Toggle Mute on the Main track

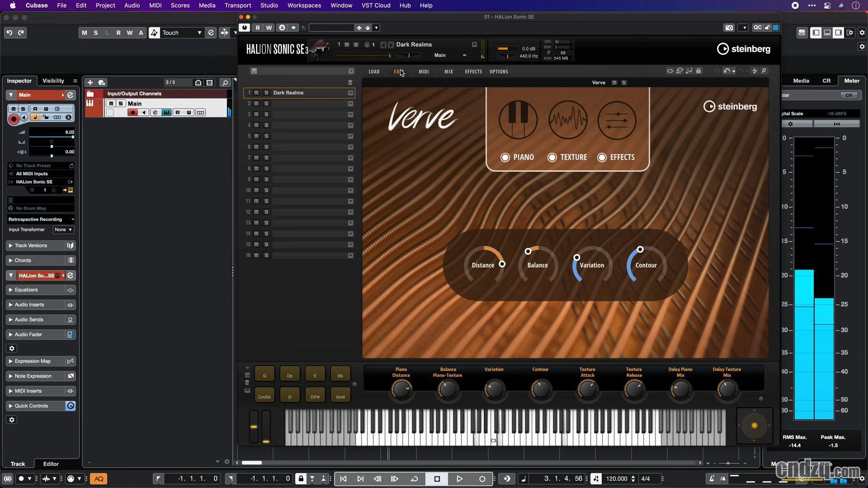(111, 103)
